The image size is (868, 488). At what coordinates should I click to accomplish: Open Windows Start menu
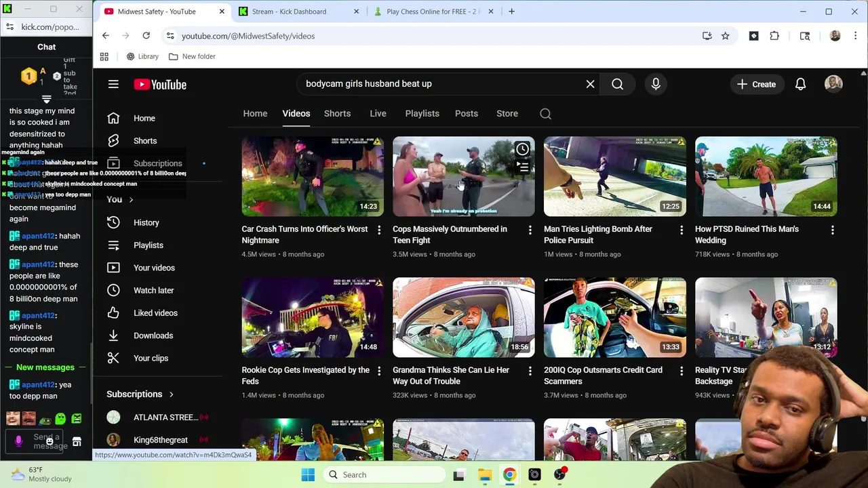307,475
